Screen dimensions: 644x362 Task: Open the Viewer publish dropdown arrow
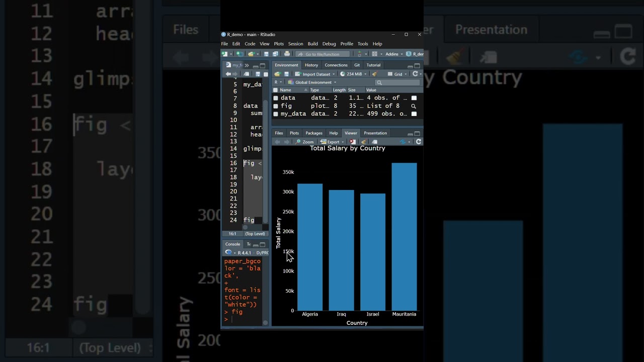pos(409,142)
